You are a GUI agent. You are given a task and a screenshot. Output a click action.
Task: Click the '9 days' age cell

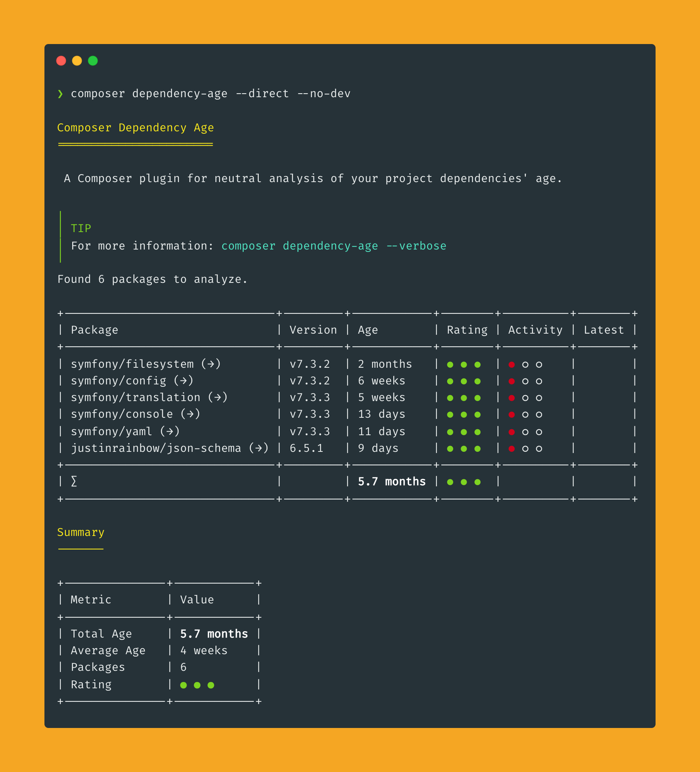378,448
